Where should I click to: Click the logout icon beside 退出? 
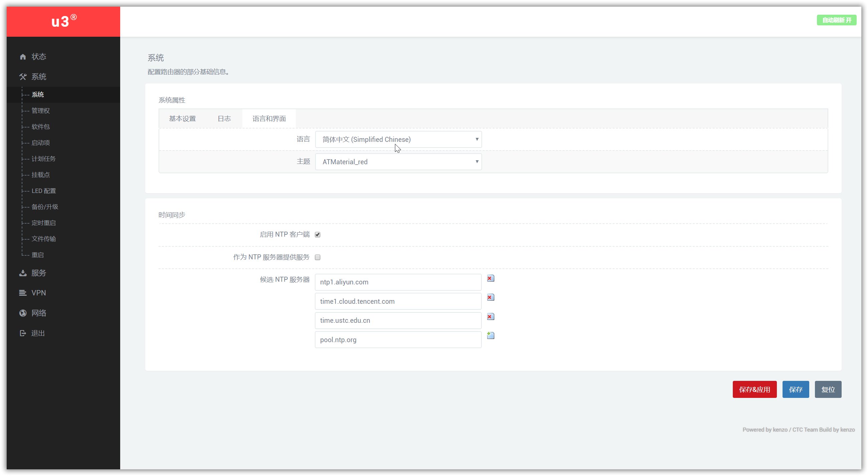(23, 333)
